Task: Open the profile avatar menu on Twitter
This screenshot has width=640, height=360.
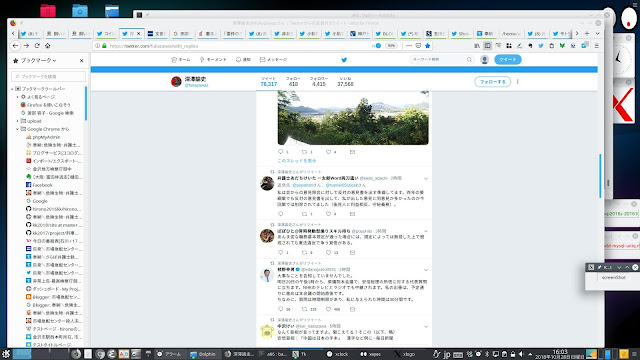Action: pyautogui.click(x=484, y=60)
